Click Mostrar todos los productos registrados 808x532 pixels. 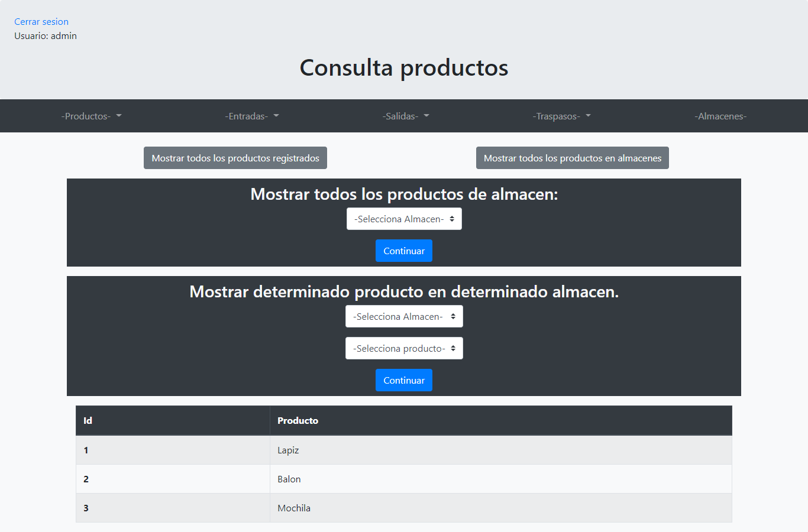(x=235, y=158)
